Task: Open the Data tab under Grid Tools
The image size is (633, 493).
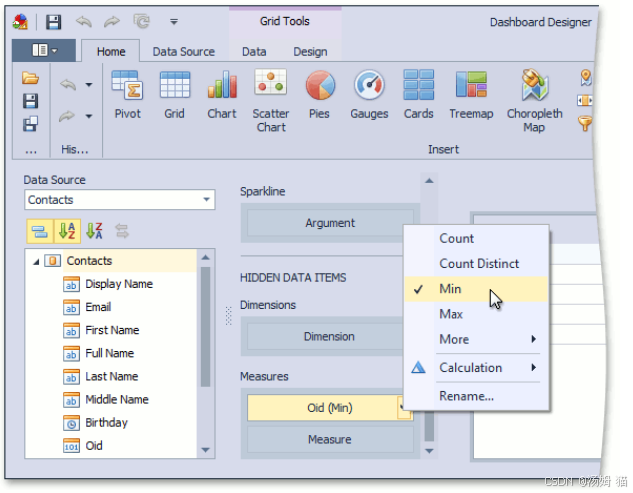Action: tap(254, 51)
